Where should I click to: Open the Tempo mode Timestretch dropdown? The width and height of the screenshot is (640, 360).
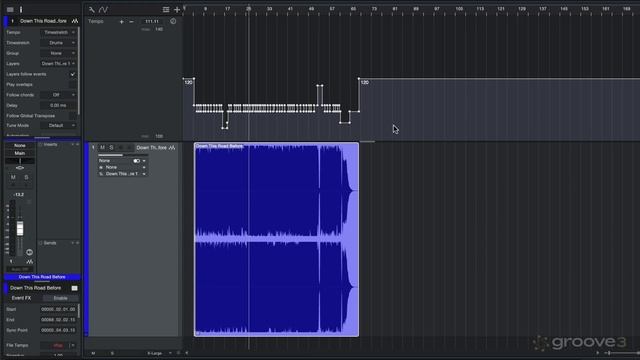click(x=58, y=32)
